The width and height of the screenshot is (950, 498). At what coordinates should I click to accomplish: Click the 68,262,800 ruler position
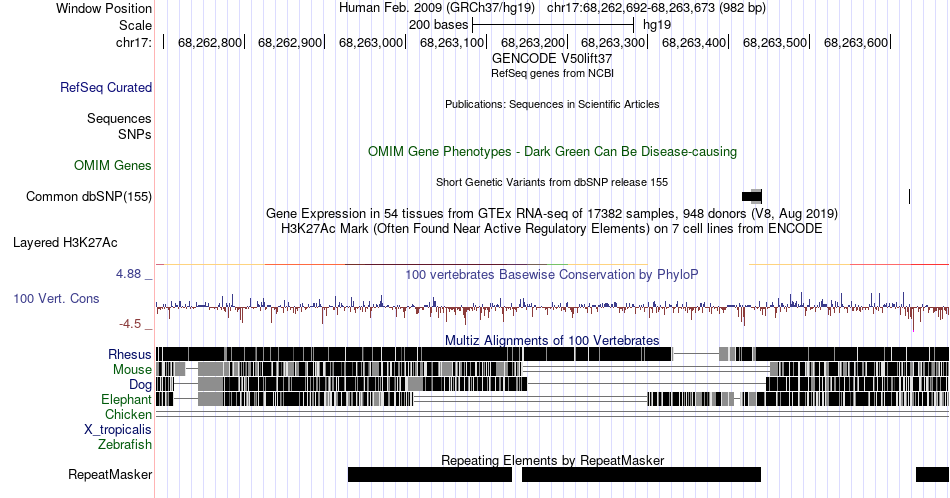click(x=210, y=42)
